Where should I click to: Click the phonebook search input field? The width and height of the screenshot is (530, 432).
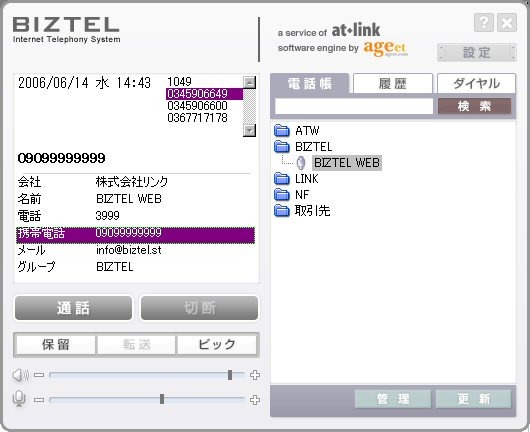tap(354, 106)
